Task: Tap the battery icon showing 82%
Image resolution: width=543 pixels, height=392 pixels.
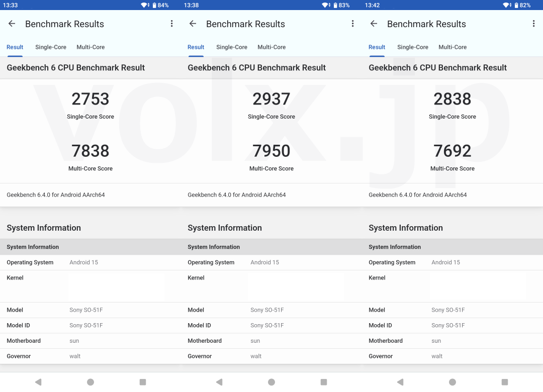Action: tap(516, 5)
